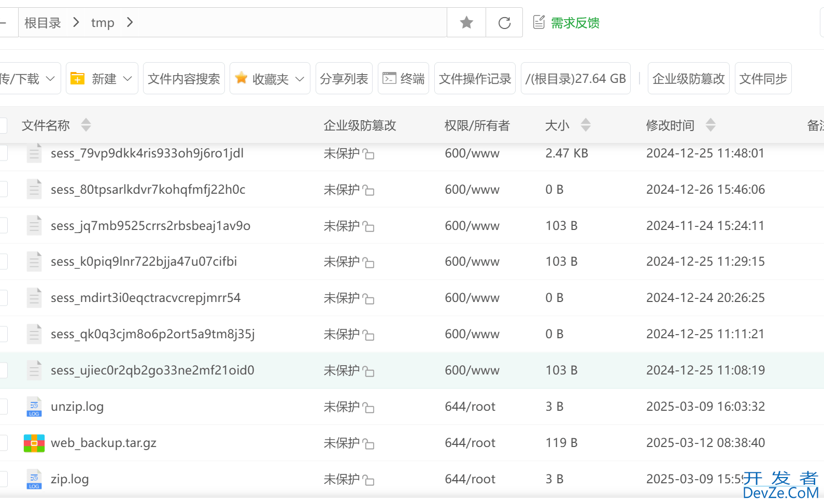View 文件操作记录
The width and height of the screenshot is (824, 504).
click(x=475, y=78)
